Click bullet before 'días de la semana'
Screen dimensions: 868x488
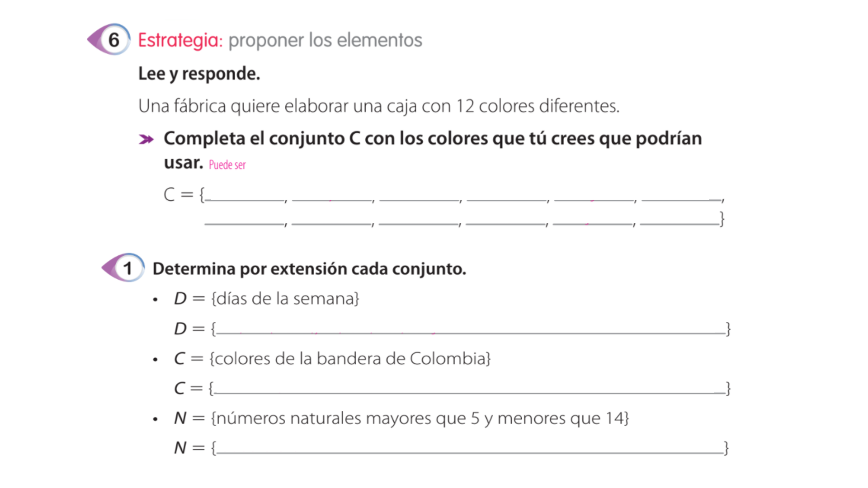point(156,300)
